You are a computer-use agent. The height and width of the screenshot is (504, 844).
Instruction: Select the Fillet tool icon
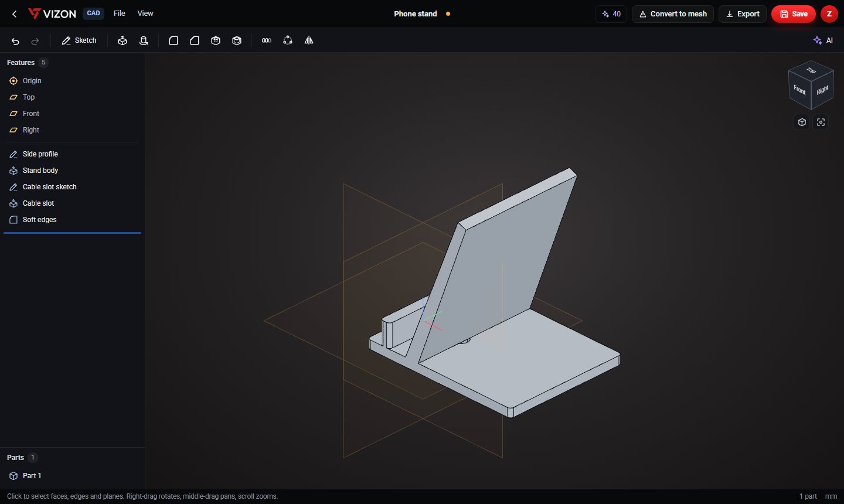tap(173, 40)
